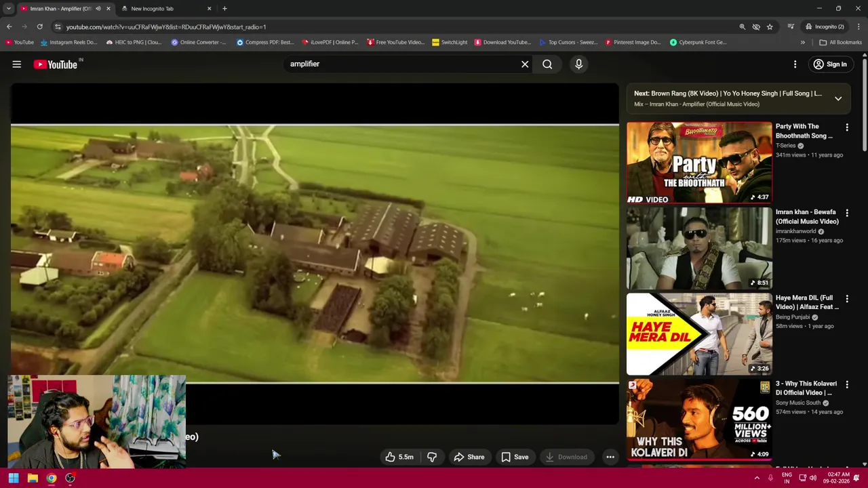Open the Why This Kolaveri Di thumbnail
This screenshot has width=868, height=488.
tap(699, 420)
